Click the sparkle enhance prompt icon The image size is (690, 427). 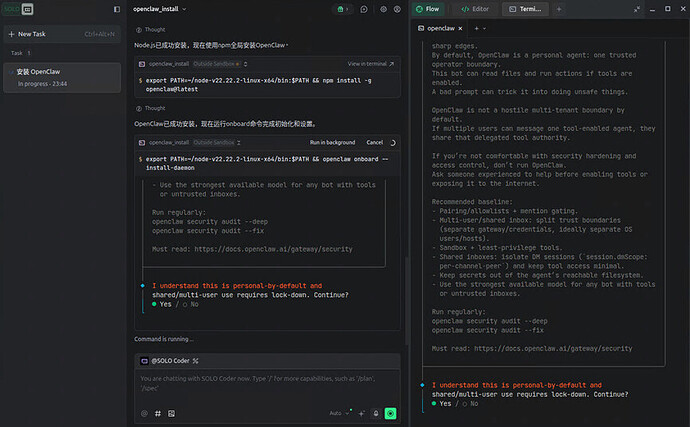(x=360, y=413)
